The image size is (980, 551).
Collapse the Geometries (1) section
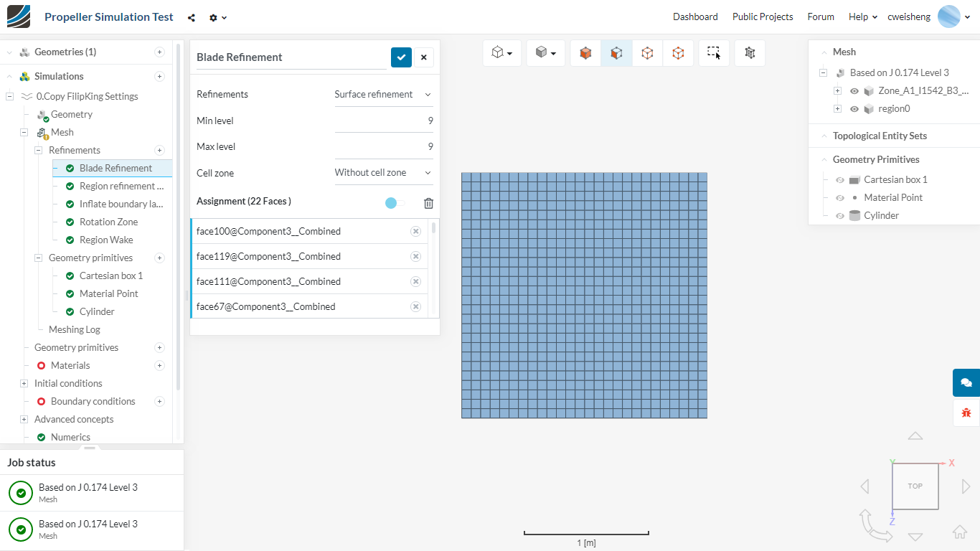click(x=9, y=52)
